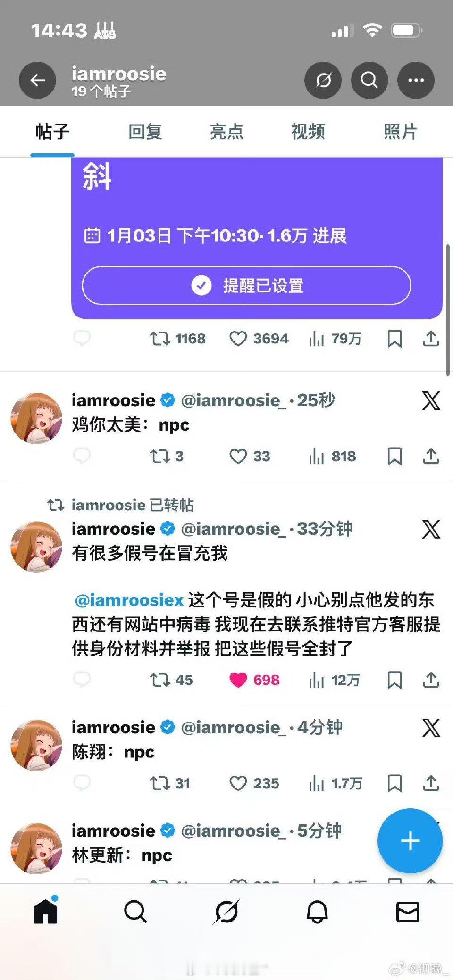Viewport: 453px width, 980px height.
Task: Open messages envelope in bottom bar
Action: coord(408,912)
